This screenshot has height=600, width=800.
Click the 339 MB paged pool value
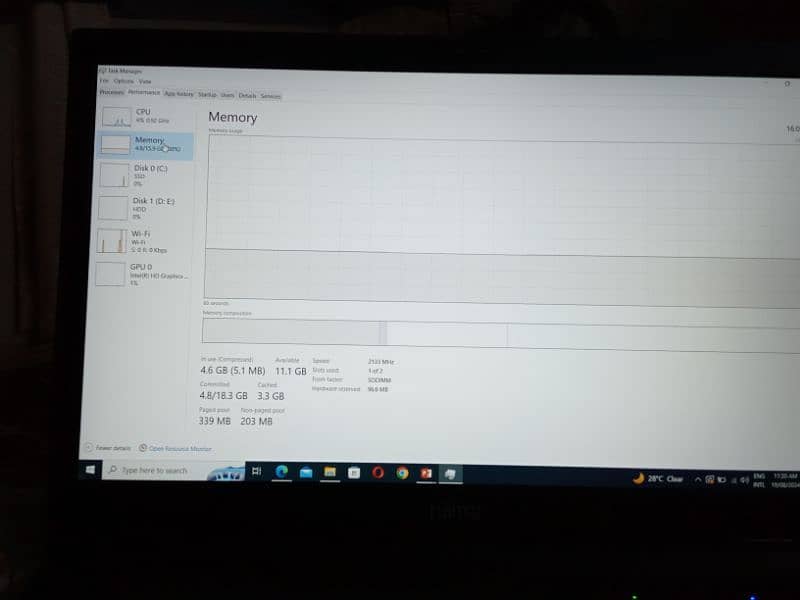(215, 421)
